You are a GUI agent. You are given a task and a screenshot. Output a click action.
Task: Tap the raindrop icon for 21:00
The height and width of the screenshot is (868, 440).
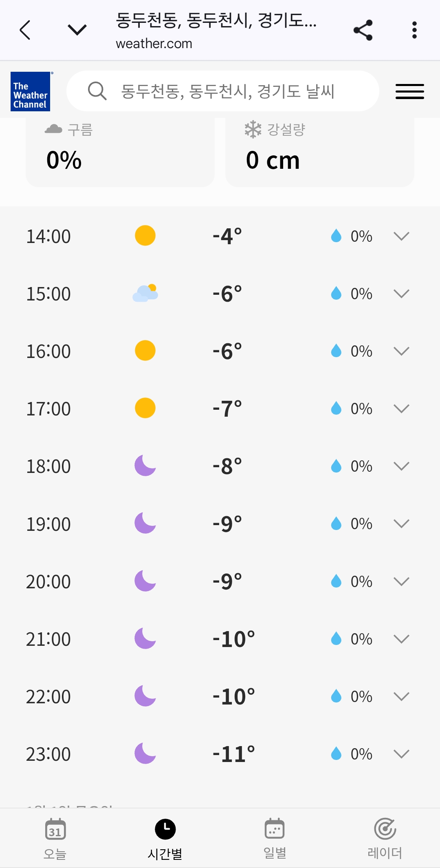coord(336,638)
